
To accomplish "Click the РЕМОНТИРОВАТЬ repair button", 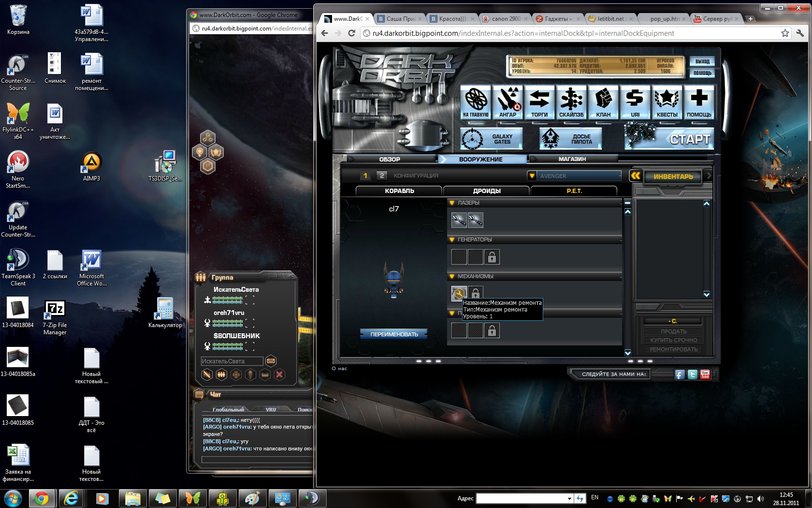I will pos(674,349).
